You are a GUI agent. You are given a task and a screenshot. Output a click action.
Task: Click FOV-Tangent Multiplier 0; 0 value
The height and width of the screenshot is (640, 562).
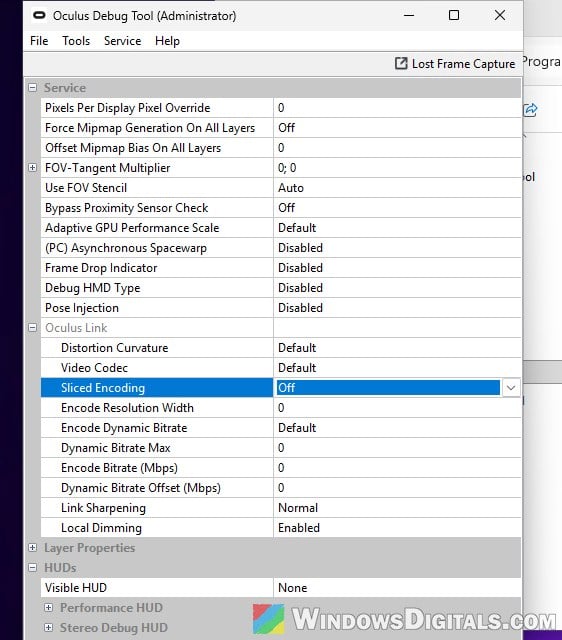pyautogui.click(x=397, y=168)
